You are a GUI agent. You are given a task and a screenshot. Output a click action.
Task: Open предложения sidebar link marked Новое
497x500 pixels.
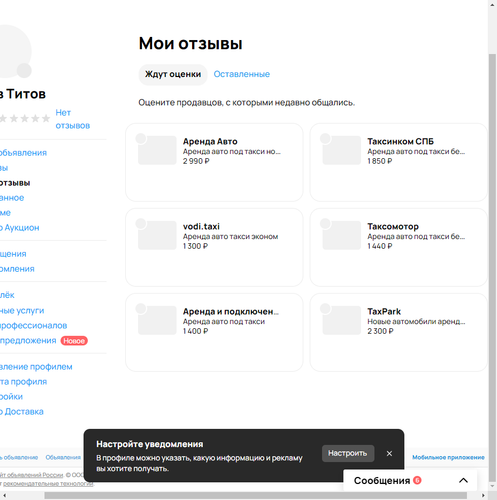(x=28, y=340)
